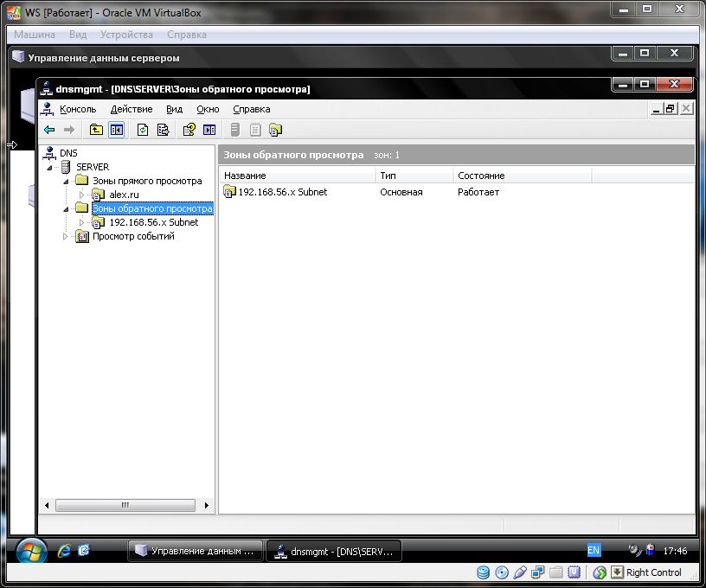706x588 pixels.
Task: Sort by Название column header
Action: [x=297, y=176]
